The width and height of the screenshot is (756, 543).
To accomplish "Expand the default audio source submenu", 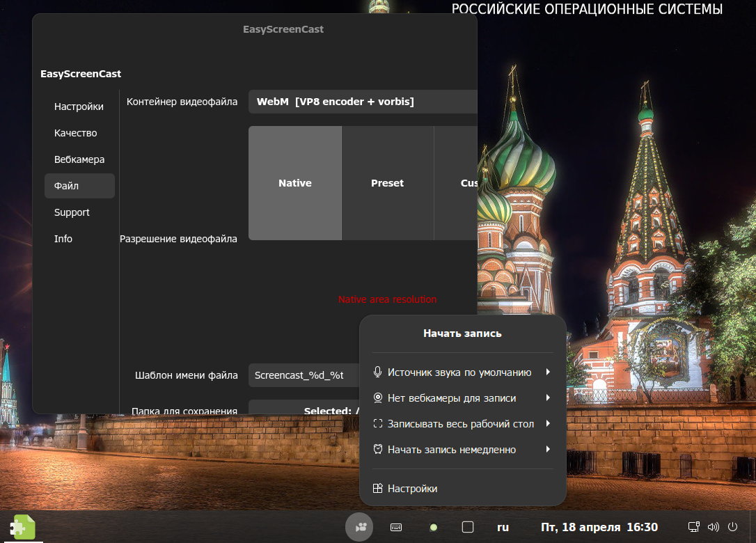I will tap(462, 372).
